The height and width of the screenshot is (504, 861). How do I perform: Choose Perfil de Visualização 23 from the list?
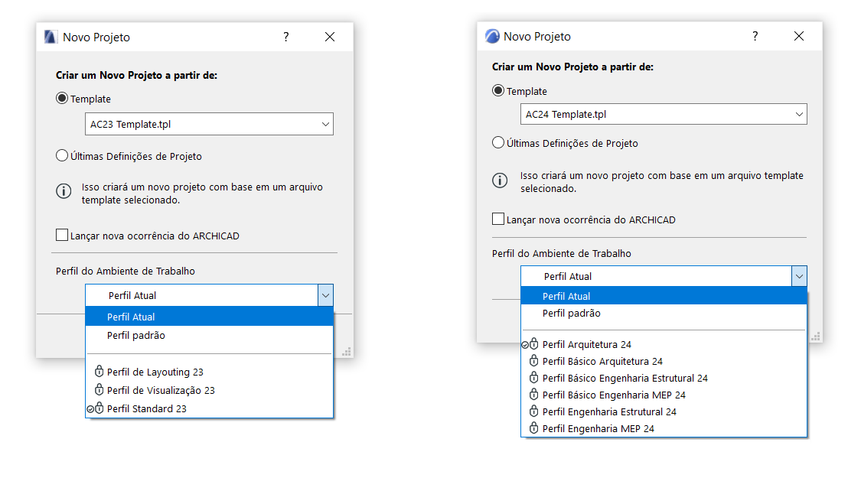tap(161, 390)
